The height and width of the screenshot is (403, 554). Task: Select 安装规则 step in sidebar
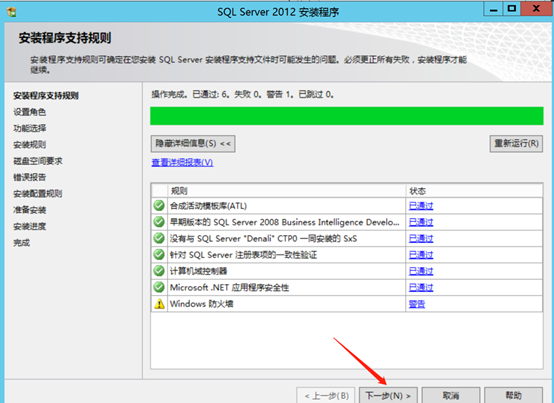tap(30, 144)
